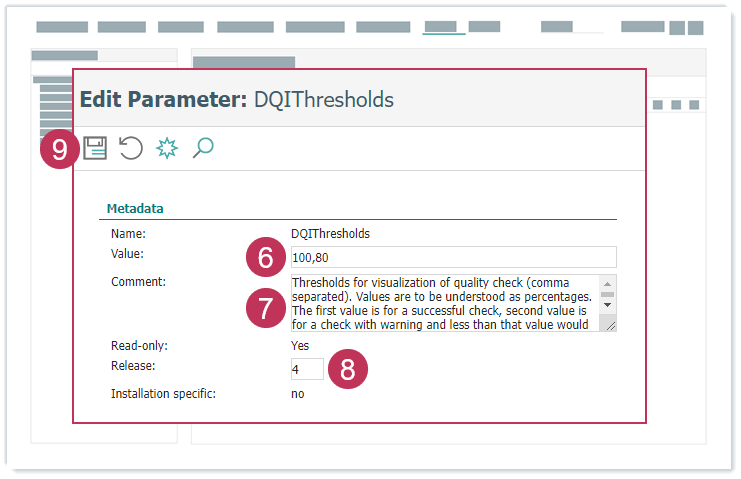
Task: Click the teal starburst toolbar icon
Action: pyautogui.click(x=167, y=149)
